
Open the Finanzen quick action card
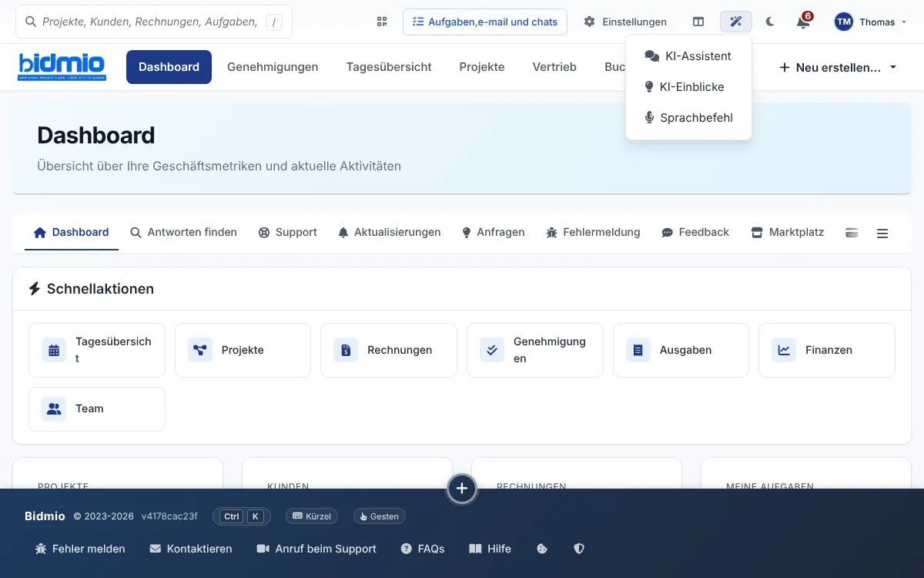pyautogui.click(x=827, y=350)
